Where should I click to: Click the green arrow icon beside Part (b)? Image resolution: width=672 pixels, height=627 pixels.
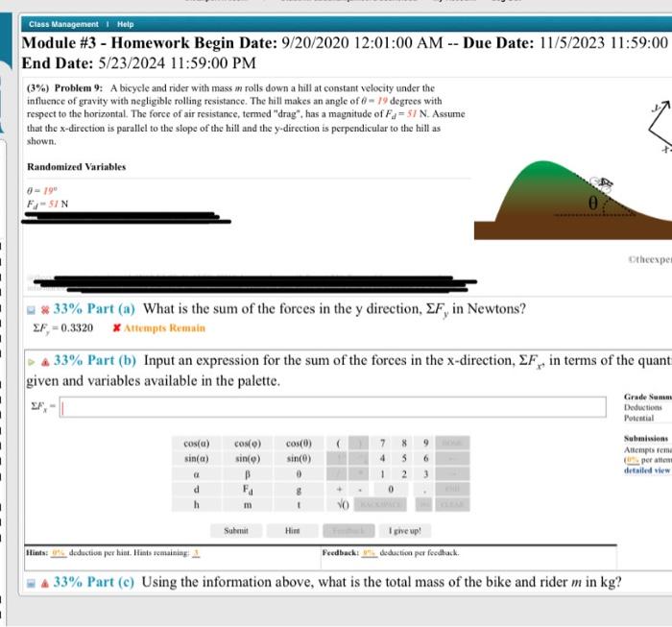(32, 362)
